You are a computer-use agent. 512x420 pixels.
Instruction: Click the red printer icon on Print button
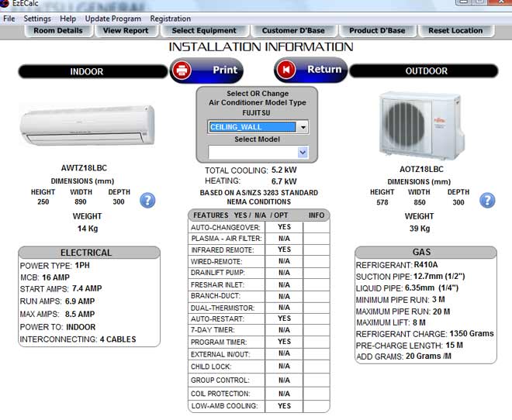pos(182,70)
